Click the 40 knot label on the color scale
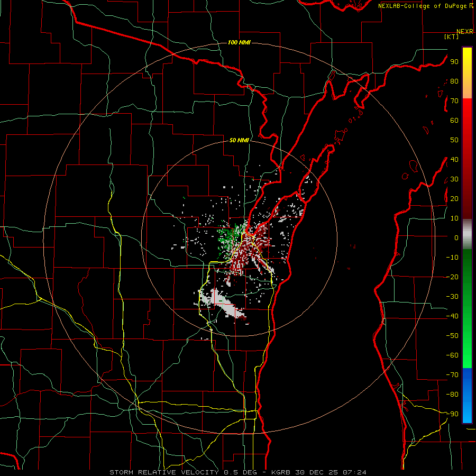 tap(454, 159)
